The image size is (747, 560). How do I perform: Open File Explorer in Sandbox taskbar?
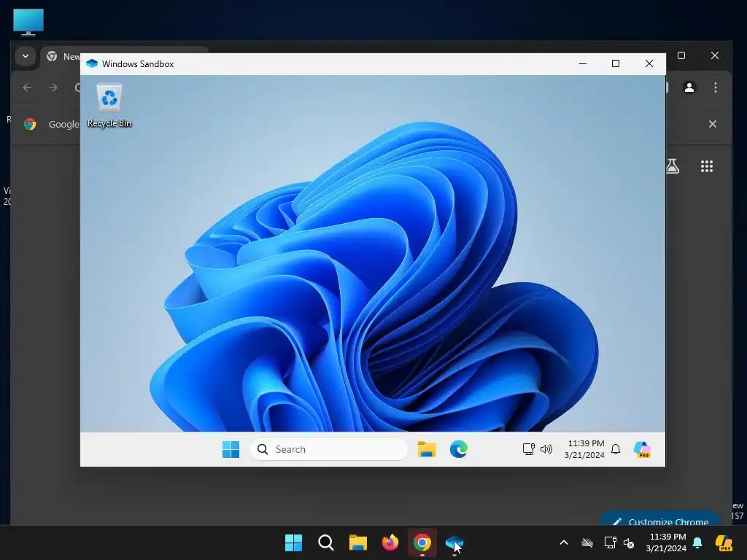tap(426, 449)
